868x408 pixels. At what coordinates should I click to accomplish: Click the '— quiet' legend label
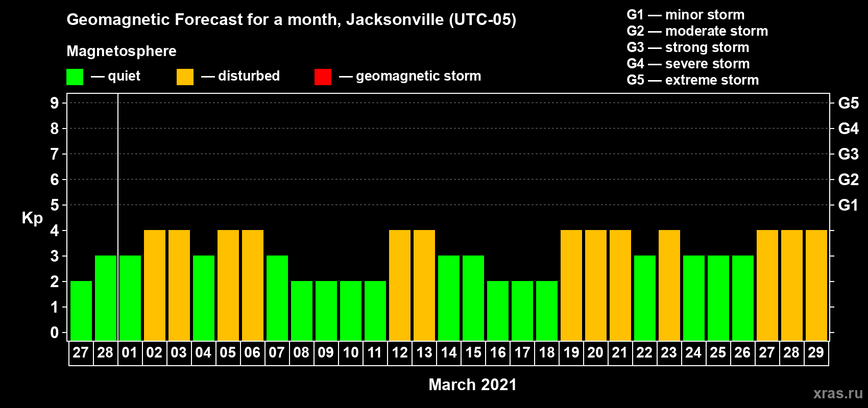point(115,76)
